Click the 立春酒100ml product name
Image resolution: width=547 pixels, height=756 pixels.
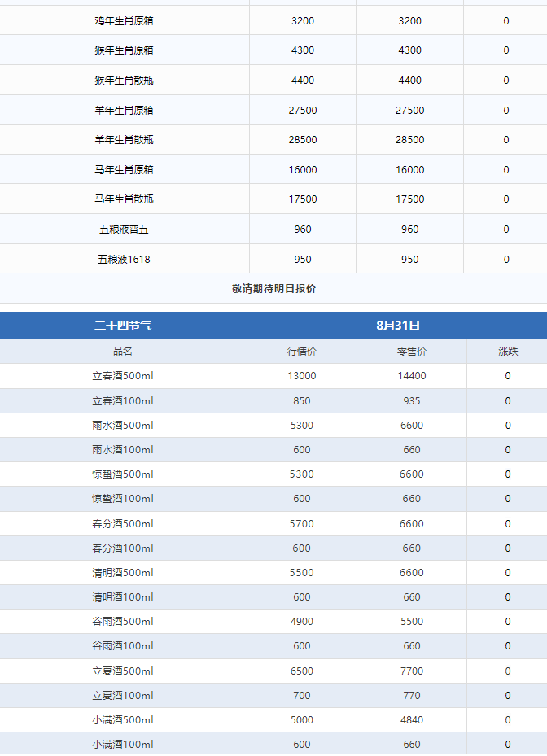[123, 400]
